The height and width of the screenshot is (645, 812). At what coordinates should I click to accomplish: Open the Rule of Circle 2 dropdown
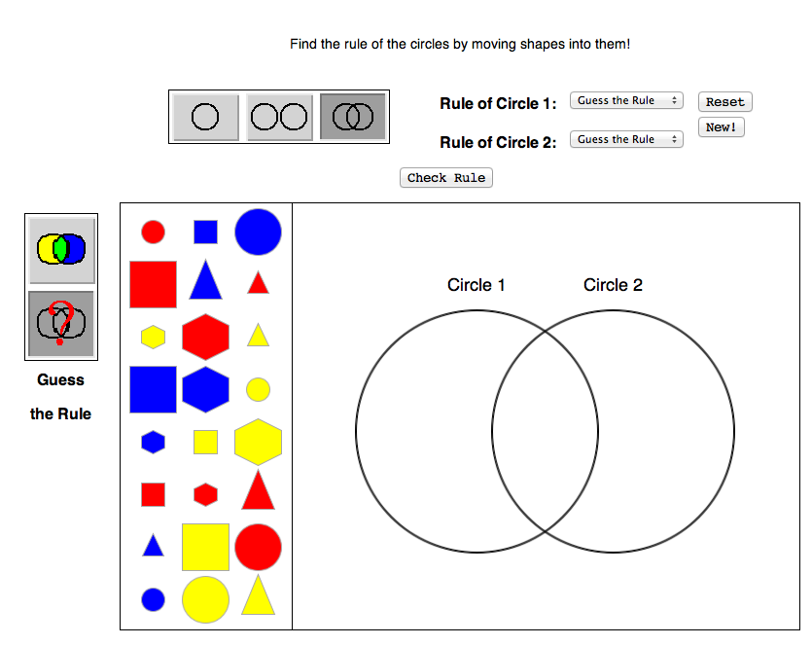626,140
